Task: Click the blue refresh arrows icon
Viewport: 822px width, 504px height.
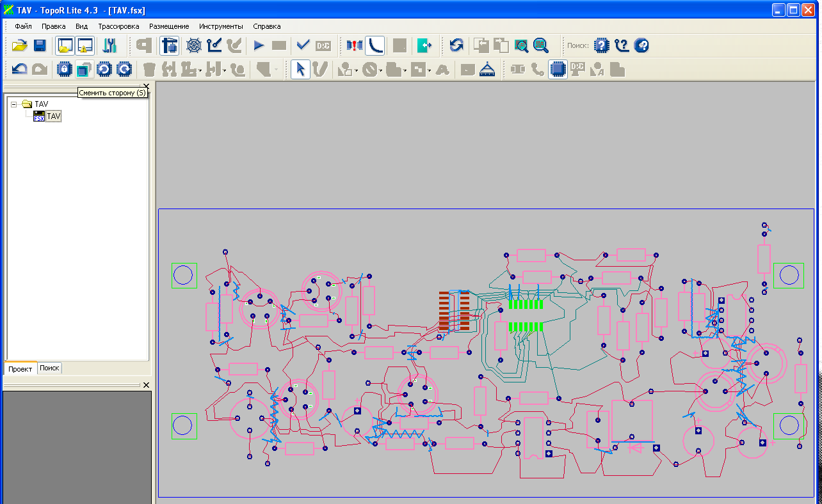Action: tap(456, 45)
